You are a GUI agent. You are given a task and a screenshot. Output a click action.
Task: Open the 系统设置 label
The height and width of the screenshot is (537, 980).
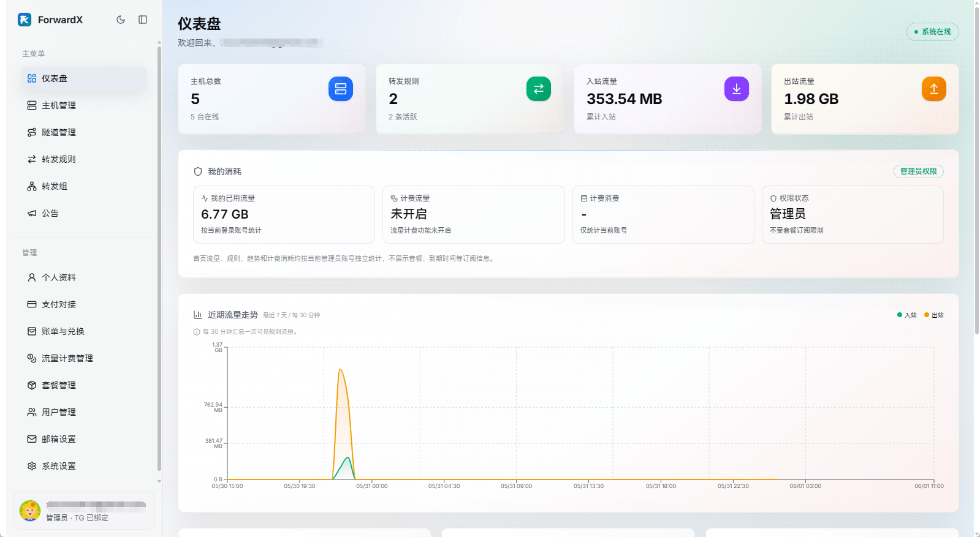point(59,466)
